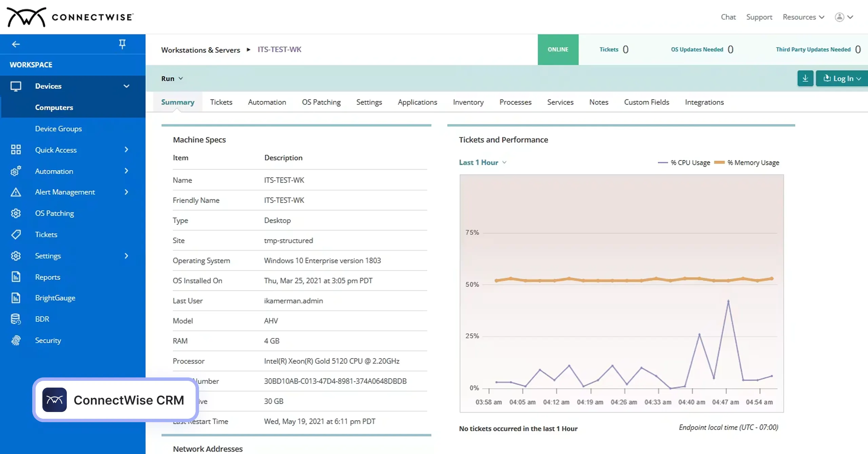Expand the Quick Access submenu
868x454 pixels.
pyautogui.click(x=126, y=150)
